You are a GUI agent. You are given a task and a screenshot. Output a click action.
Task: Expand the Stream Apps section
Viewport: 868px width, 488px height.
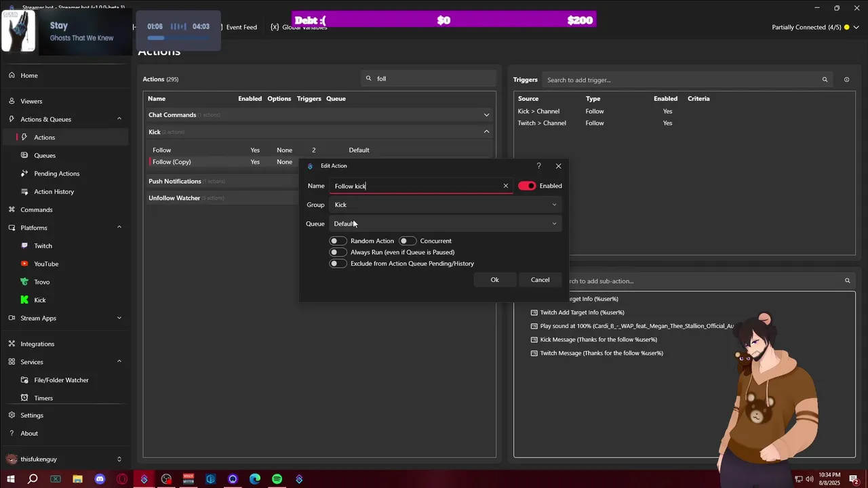pos(119,318)
